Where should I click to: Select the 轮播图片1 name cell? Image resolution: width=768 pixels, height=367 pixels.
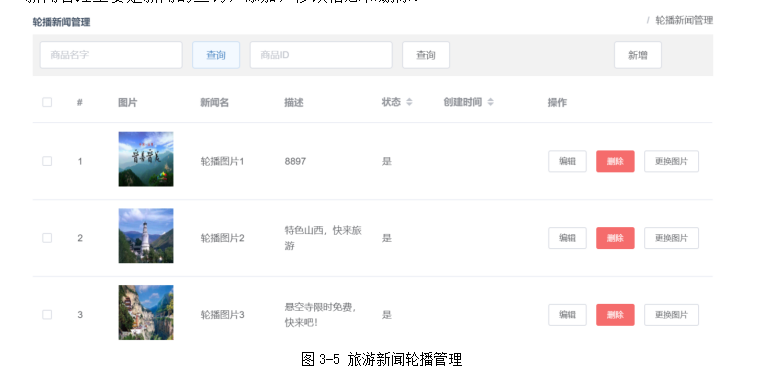pyautogui.click(x=222, y=161)
